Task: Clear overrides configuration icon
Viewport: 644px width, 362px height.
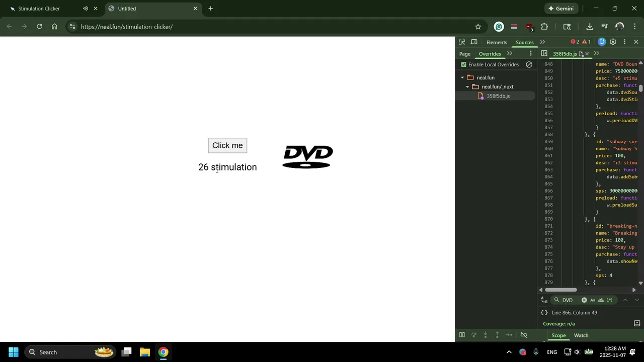Action: [x=529, y=64]
